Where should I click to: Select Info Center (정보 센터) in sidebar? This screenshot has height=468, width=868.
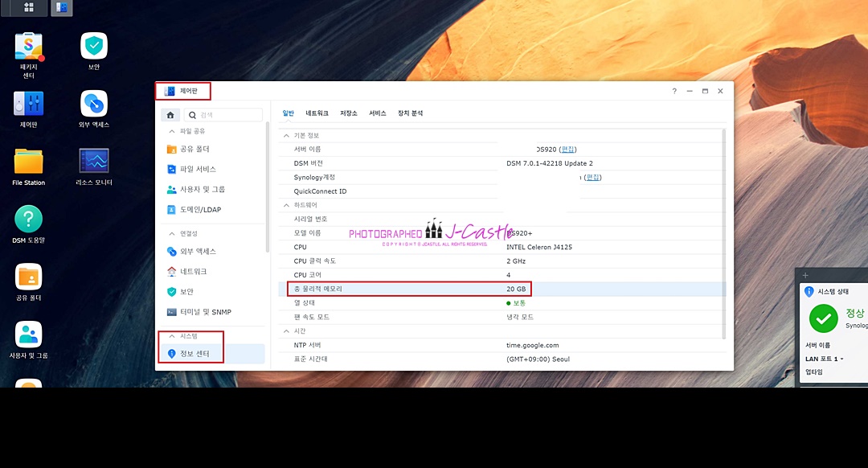pos(211,353)
